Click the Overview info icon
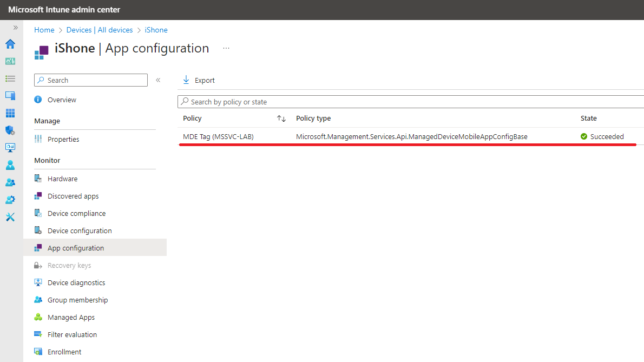 pos(38,100)
